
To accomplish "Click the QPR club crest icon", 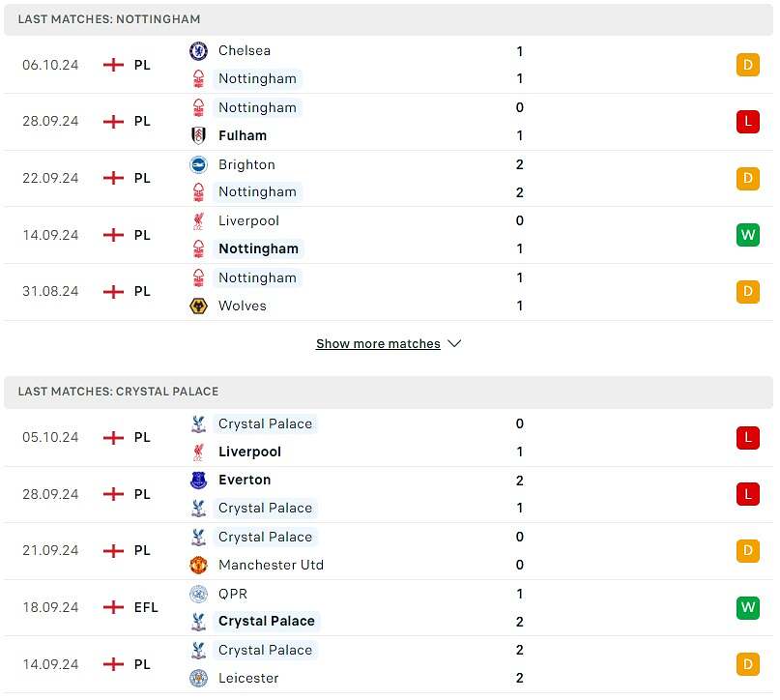I will click(198, 594).
